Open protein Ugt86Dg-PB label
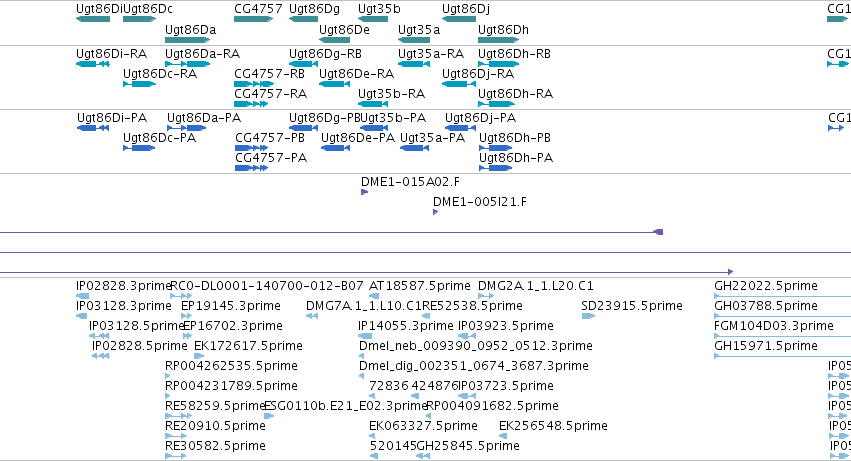The width and height of the screenshot is (851, 461). 325,118
